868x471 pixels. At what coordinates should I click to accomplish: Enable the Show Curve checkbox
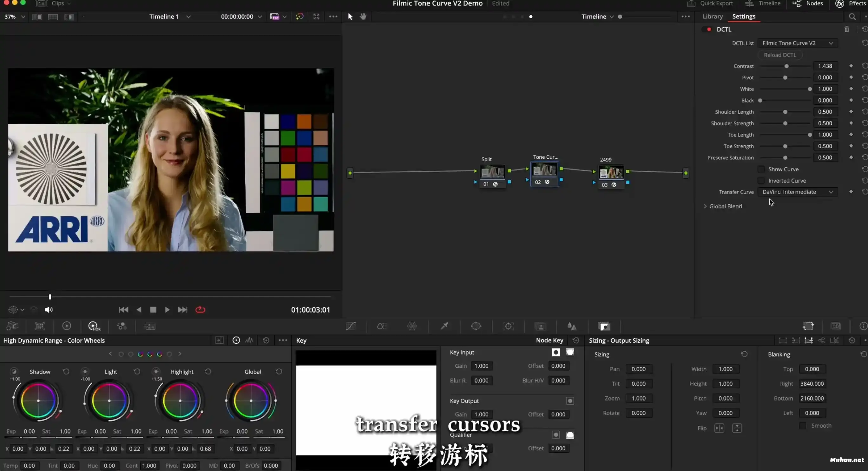click(761, 169)
